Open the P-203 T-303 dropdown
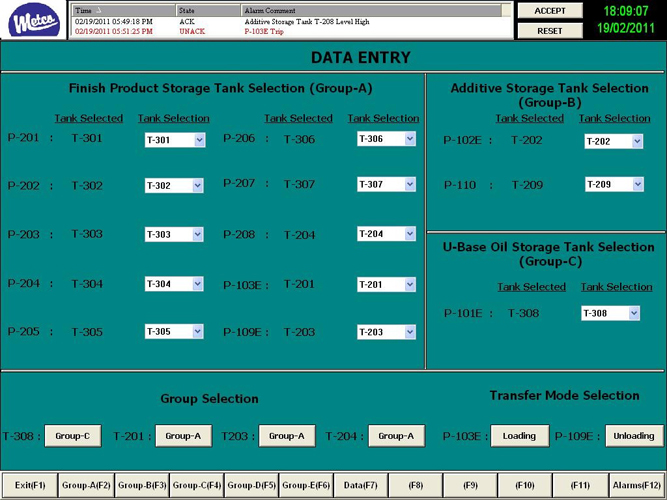This screenshot has height=500, width=667. (x=174, y=234)
